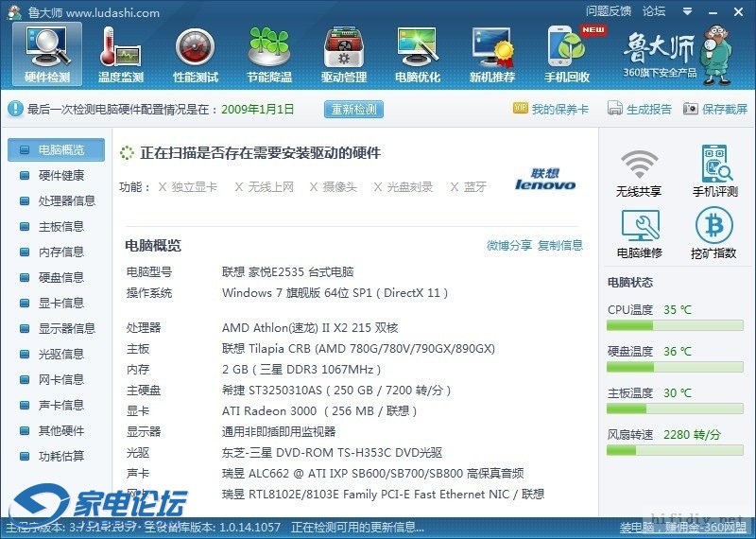This screenshot has height=539, width=756.
Task: Open 驱动管理 driver management
Action: (344, 54)
